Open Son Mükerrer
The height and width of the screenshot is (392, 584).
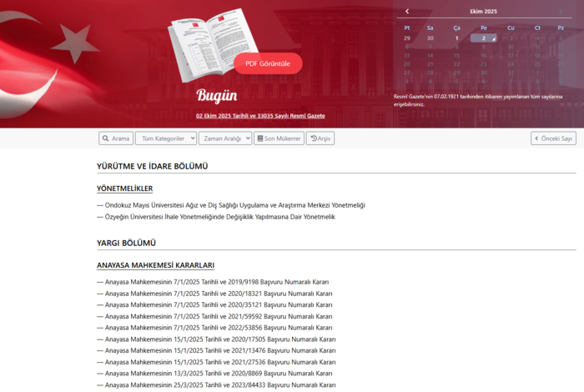279,138
